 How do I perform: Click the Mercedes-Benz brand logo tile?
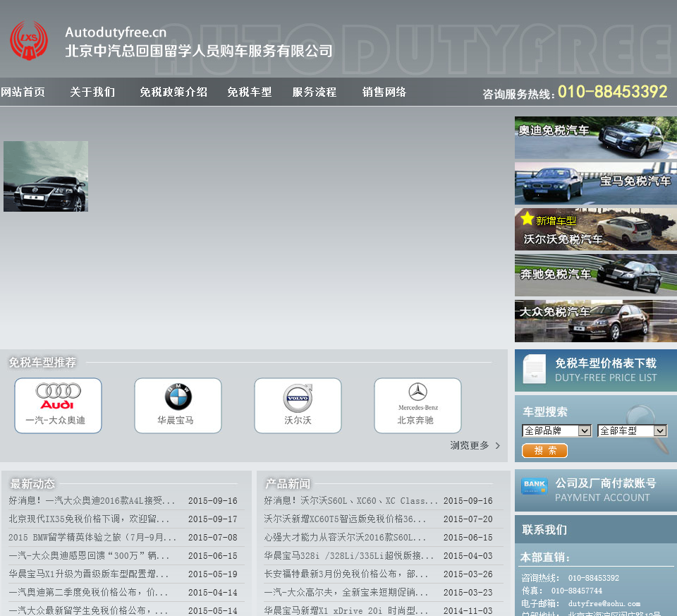(x=417, y=406)
